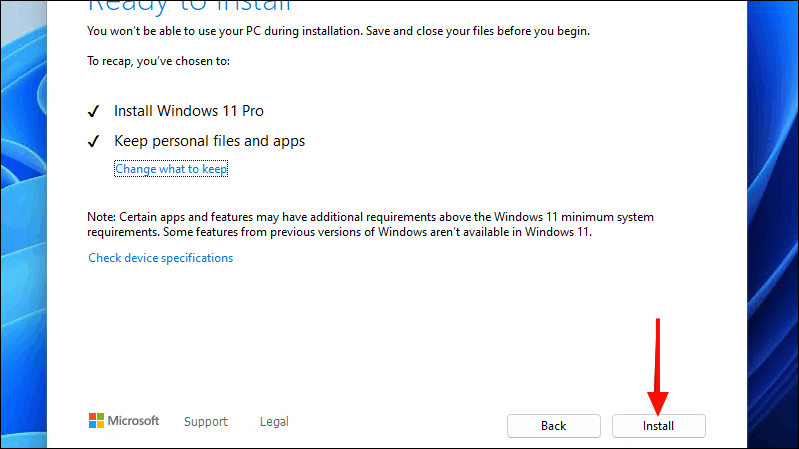The height and width of the screenshot is (449, 799).
Task: Open Check device specifications link
Action: coord(161,258)
